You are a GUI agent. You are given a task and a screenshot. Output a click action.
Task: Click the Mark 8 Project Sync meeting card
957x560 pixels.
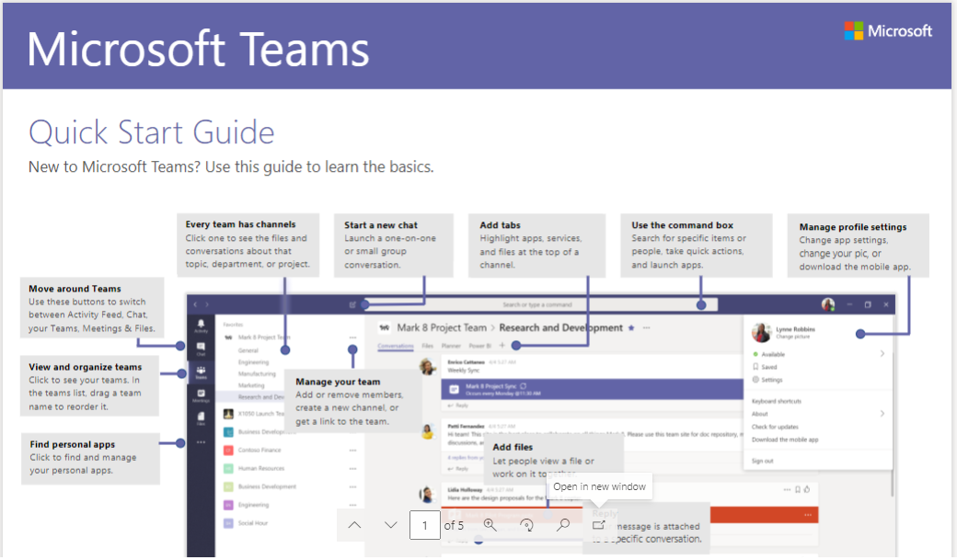click(592, 389)
